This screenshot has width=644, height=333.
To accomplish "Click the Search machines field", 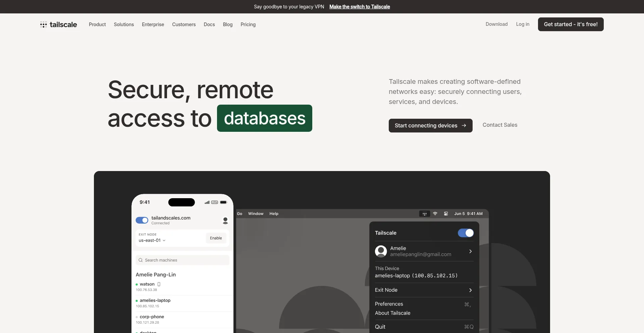I will (182, 260).
